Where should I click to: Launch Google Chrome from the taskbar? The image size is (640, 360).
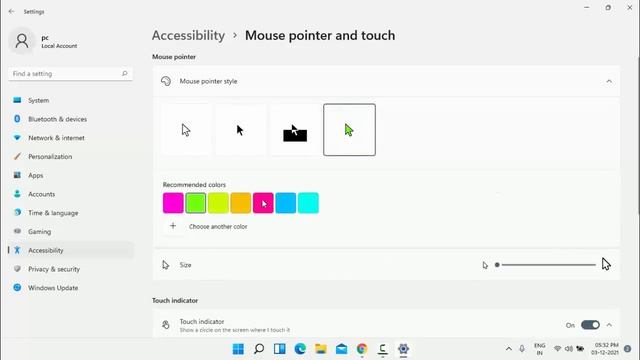[x=362, y=349]
